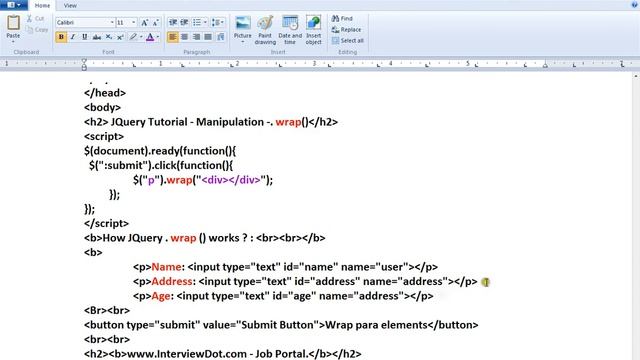640x360 pixels.
Task: Switch to the Home tab
Action: 42,5
